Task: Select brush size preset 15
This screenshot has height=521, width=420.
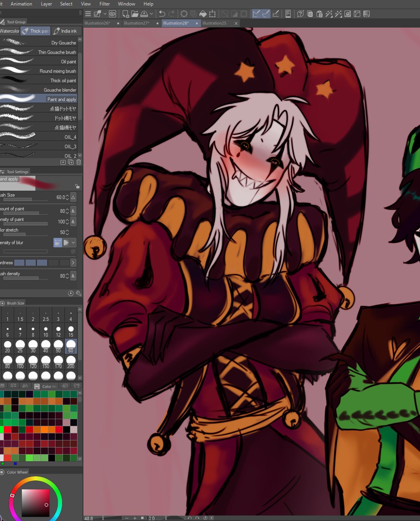Action: point(71,331)
